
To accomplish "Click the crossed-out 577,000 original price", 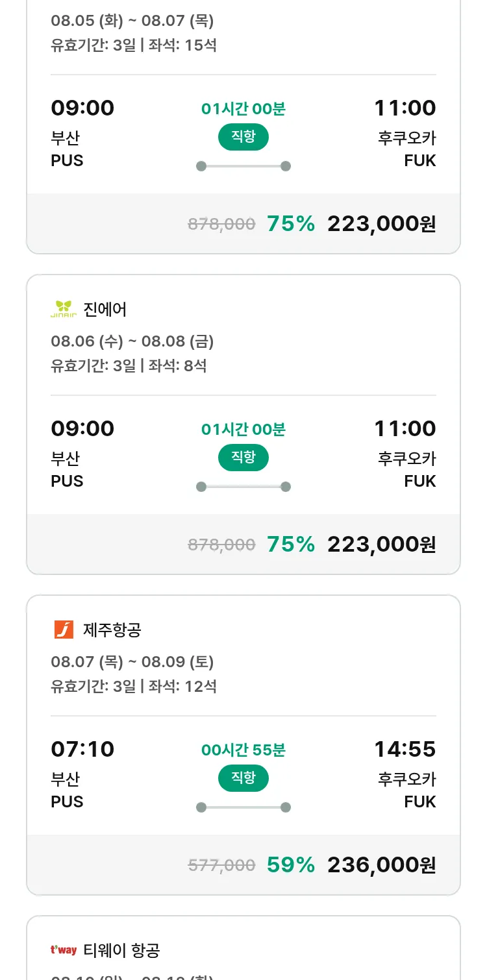I will [x=221, y=865].
